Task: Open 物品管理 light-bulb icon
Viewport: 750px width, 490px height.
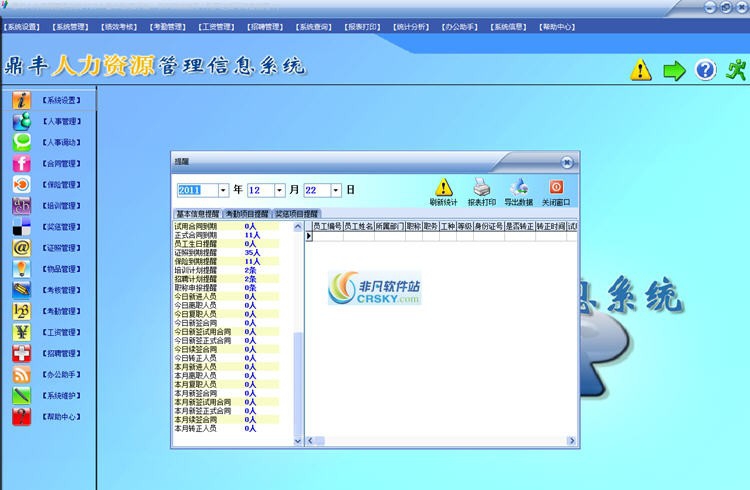Action: coord(22,268)
